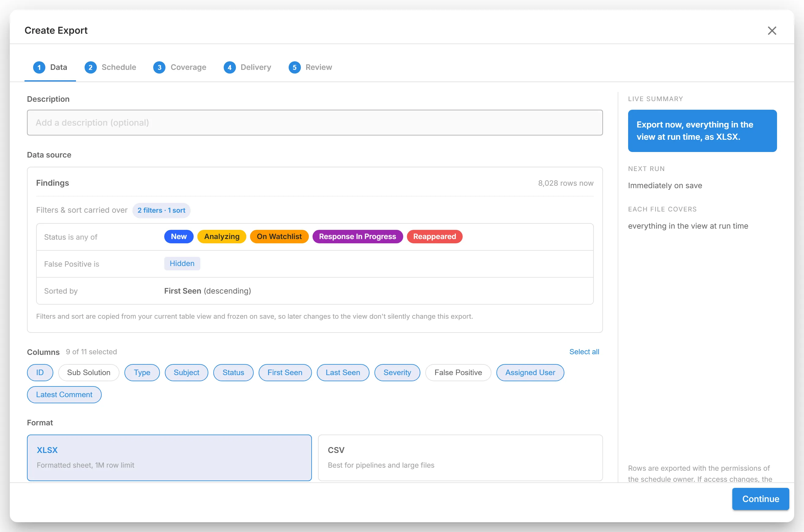
Task: Switch to the Data step tab
Action: [50, 67]
